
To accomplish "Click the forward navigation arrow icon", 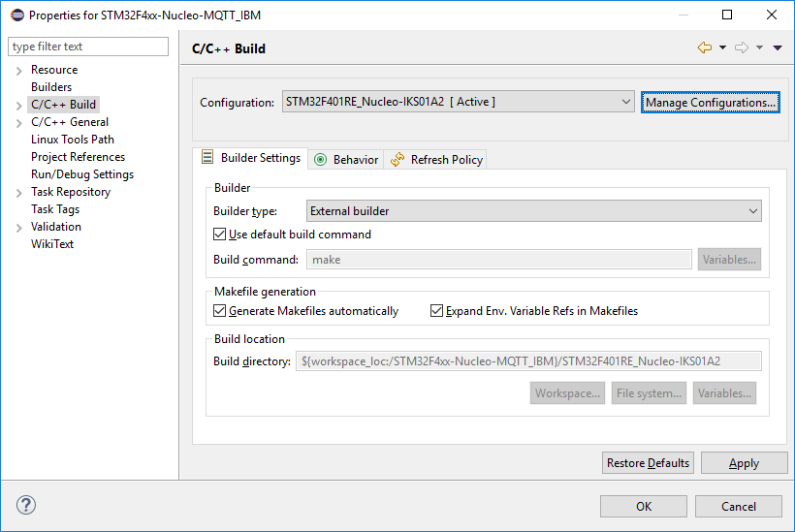I will 742,47.
